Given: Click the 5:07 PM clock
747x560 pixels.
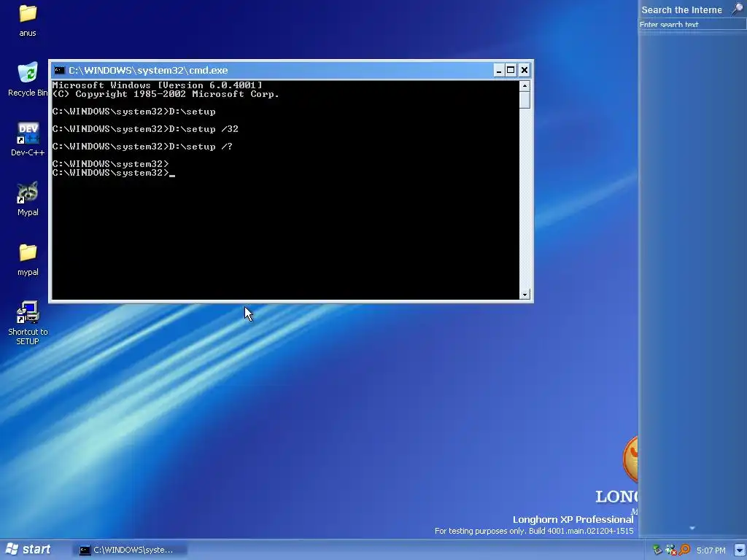Looking at the screenshot, I should tap(711, 551).
